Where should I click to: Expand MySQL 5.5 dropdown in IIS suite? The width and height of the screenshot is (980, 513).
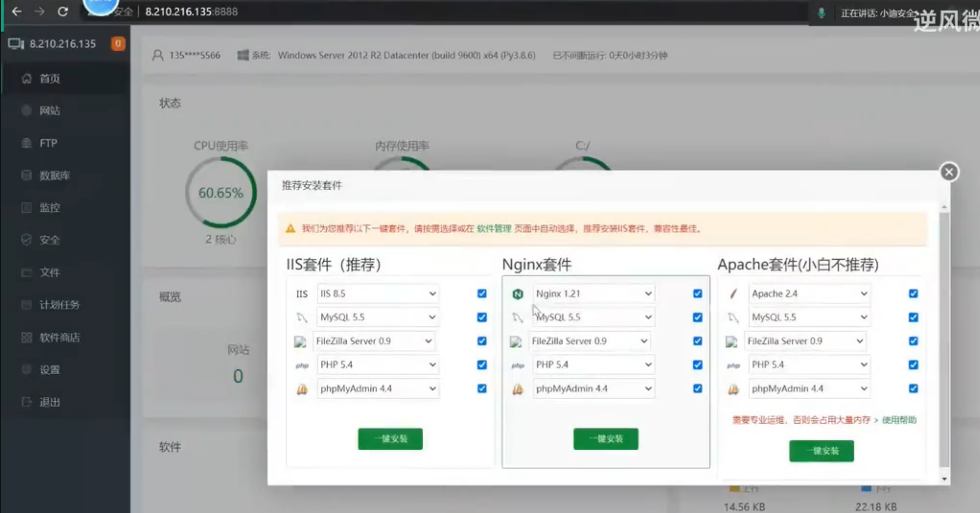click(x=378, y=317)
